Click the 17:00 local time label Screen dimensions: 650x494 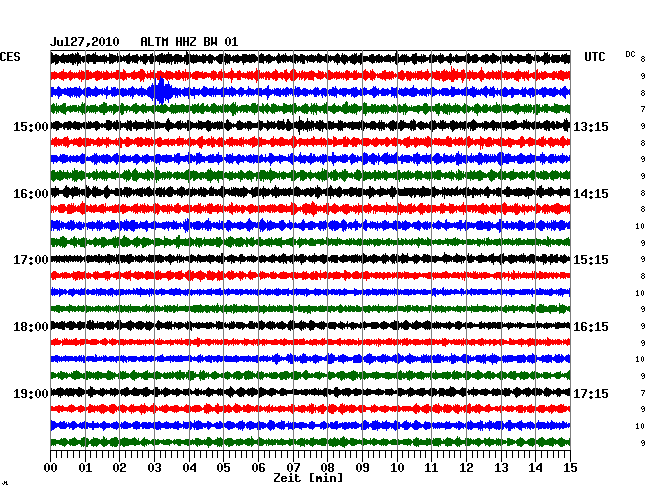(31, 260)
